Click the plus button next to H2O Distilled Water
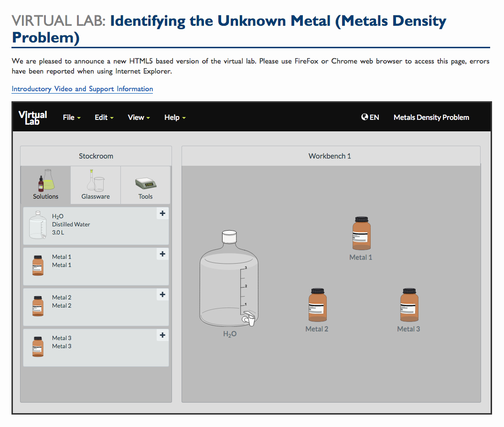Screen dimensions: 504x427 click(x=162, y=213)
